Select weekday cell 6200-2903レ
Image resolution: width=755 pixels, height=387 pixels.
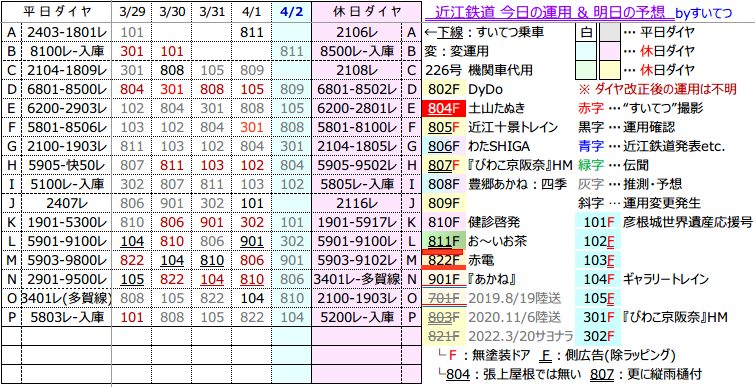67,109
